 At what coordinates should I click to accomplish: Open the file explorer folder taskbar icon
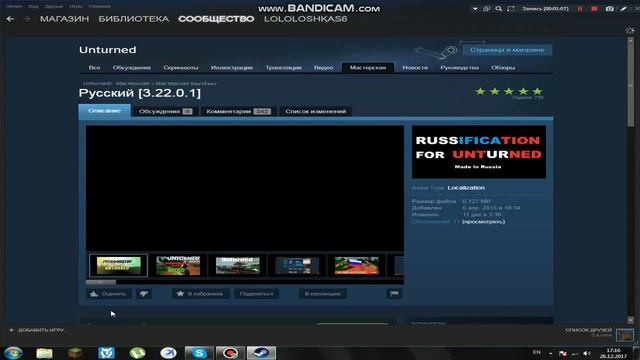(x=44, y=353)
